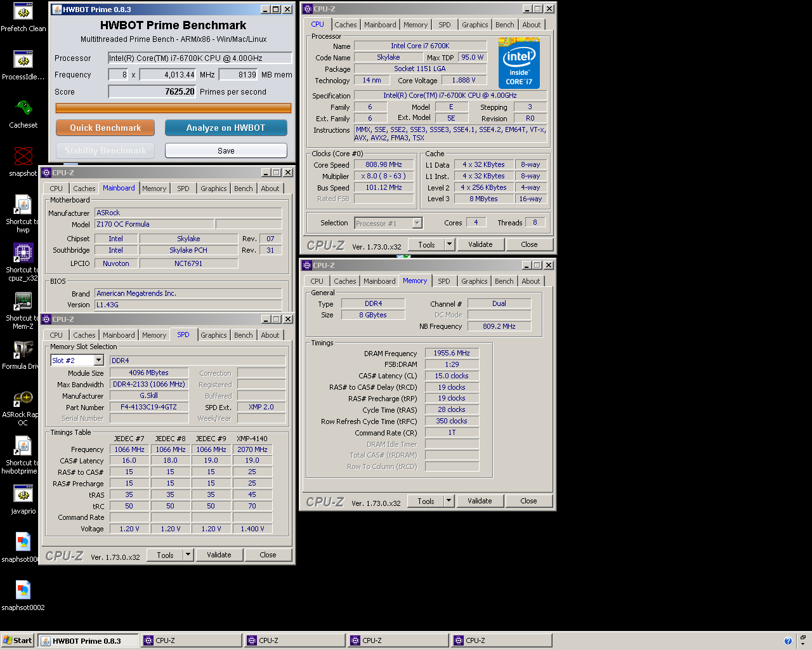Expand Tools dropdown arrow in Memory window
Viewport: 812px width, 650px height.
pyautogui.click(x=449, y=501)
